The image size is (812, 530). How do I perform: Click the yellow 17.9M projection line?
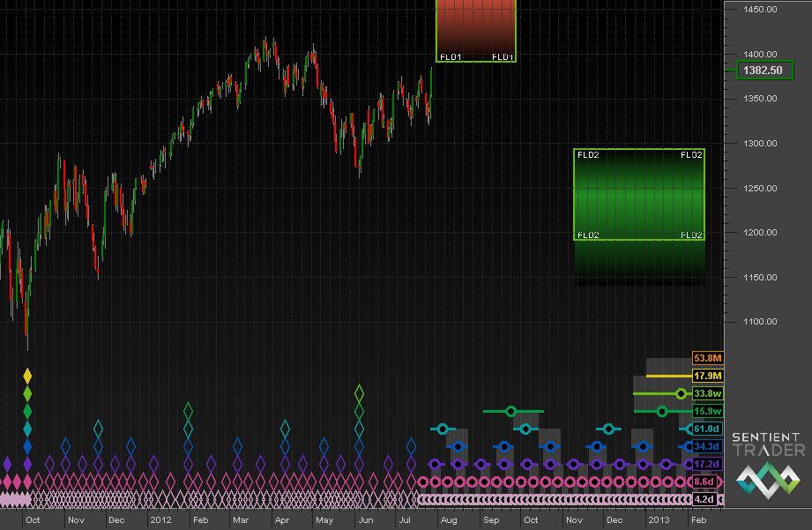click(661, 376)
